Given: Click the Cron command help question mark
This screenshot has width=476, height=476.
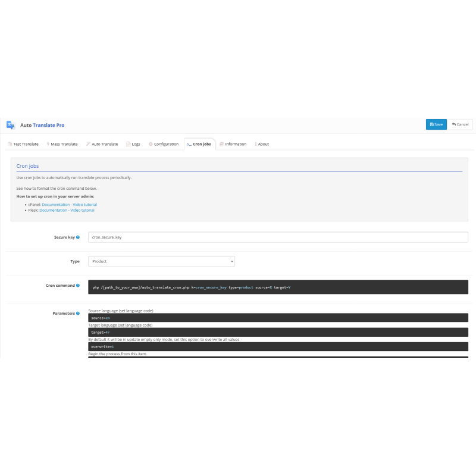Looking at the screenshot, I should [79, 285].
